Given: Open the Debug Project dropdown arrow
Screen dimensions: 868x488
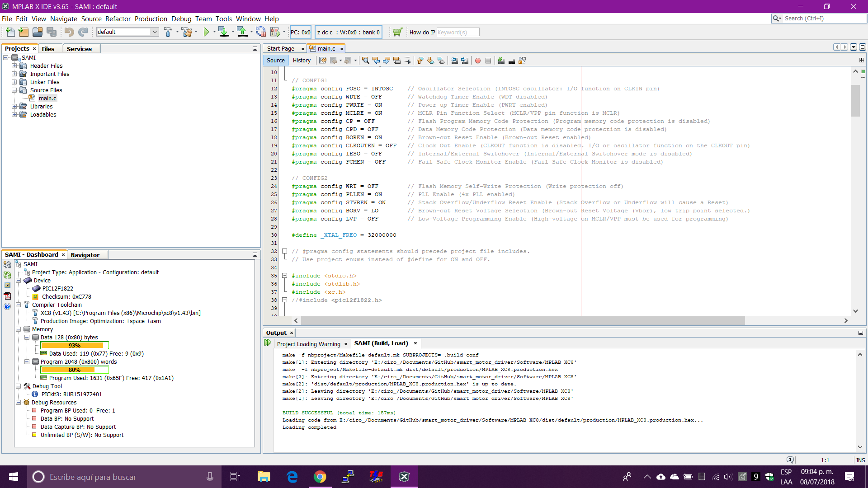Looking at the screenshot, I should click(x=284, y=32).
